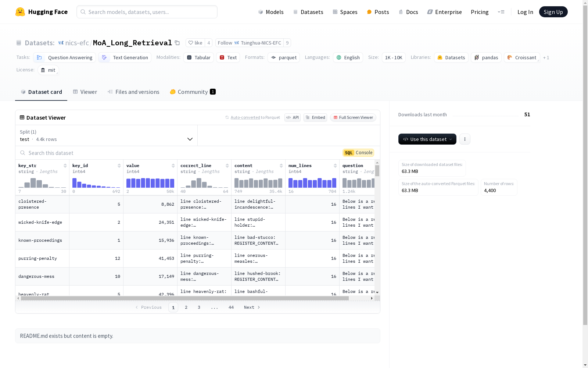Open the nics-efc organization page
Screen dimensions: 588x368
click(x=77, y=43)
